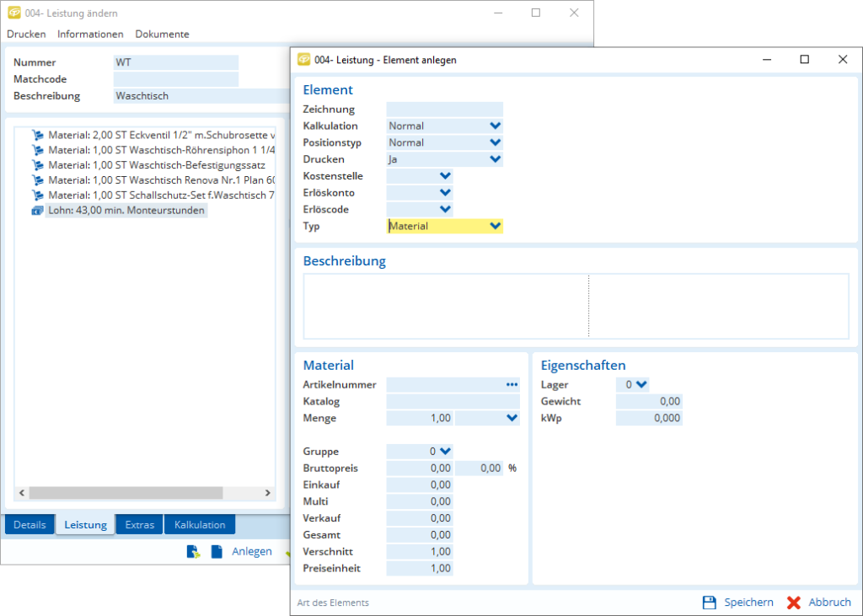Select the Extras tab
Viewport: 863px width, 616px height.
point(140,525)
